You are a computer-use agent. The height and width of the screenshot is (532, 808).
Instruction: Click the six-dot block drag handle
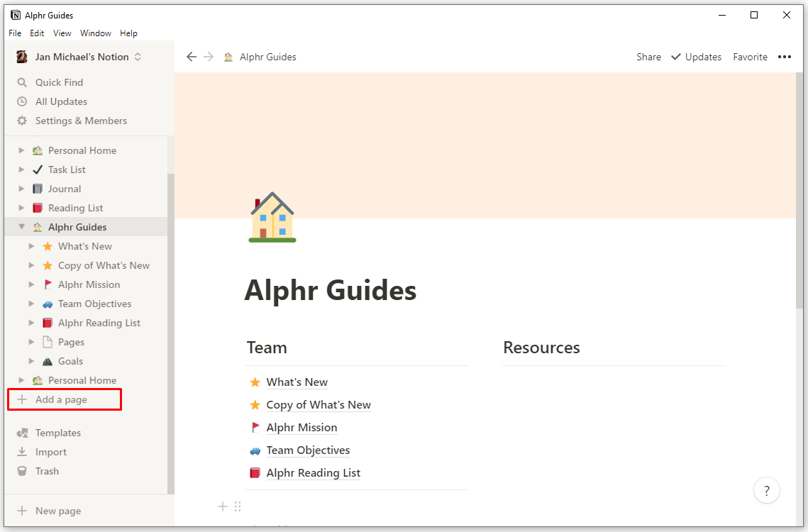point(238,506)
